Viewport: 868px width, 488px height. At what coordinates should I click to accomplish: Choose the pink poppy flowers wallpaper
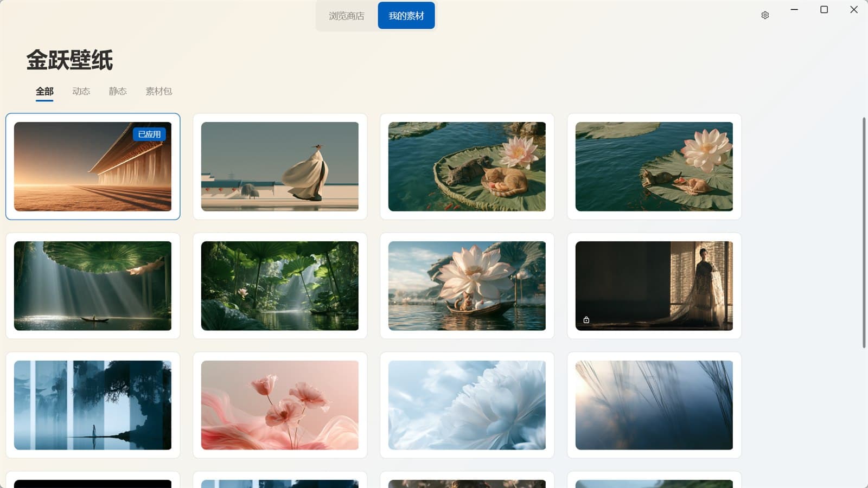pos(280,405)
